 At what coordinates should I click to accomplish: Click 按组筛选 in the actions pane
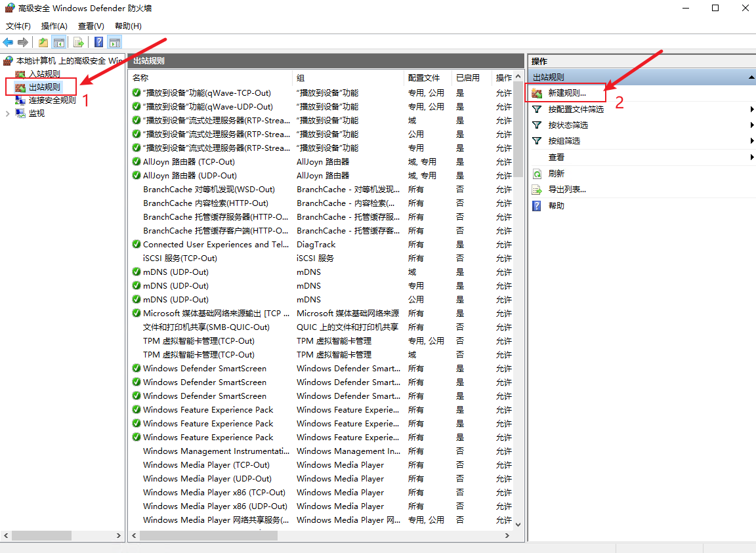[564, 141]
